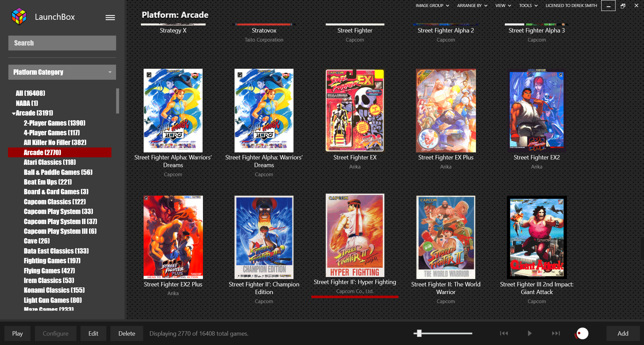The width and height of the screenshot is (644, 345).
Task: Select Capcom Classics (122)
Action: coord(55,202)
